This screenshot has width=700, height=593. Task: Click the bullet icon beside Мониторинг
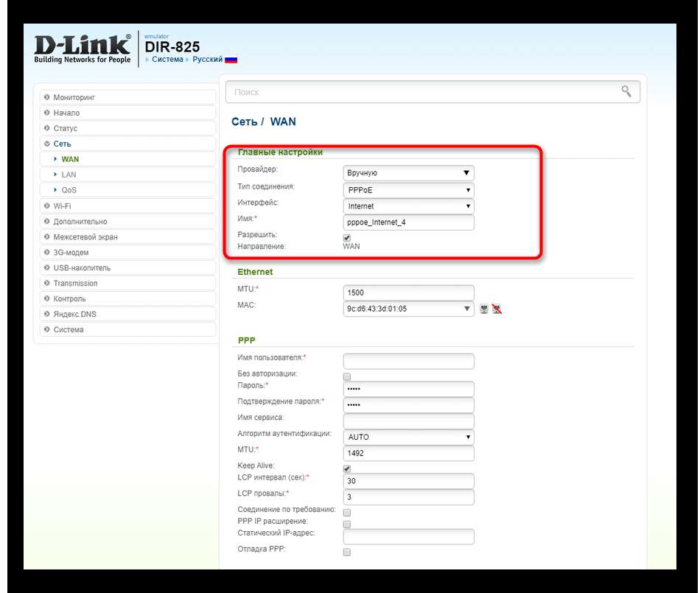(x=47, y=97)
